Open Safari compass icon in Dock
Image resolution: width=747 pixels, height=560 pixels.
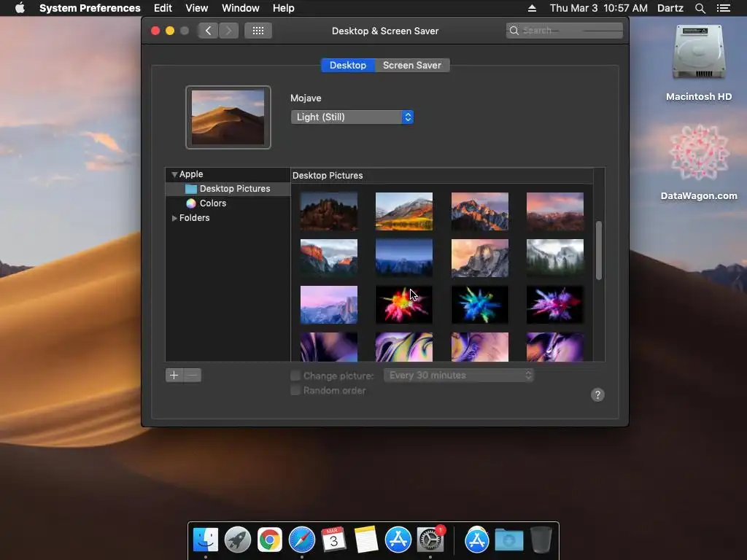tap(302, 540)
